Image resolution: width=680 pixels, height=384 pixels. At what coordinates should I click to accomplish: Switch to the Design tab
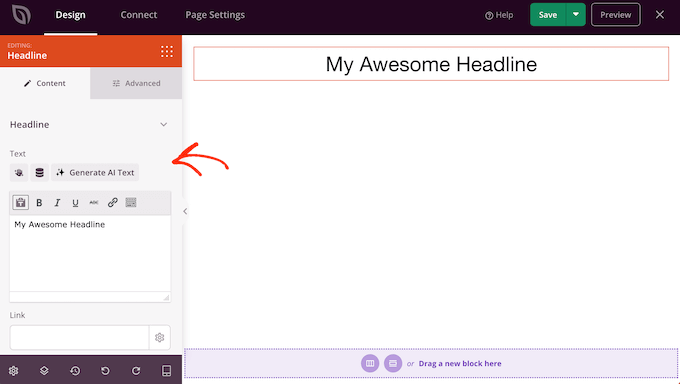coord(70,15)
